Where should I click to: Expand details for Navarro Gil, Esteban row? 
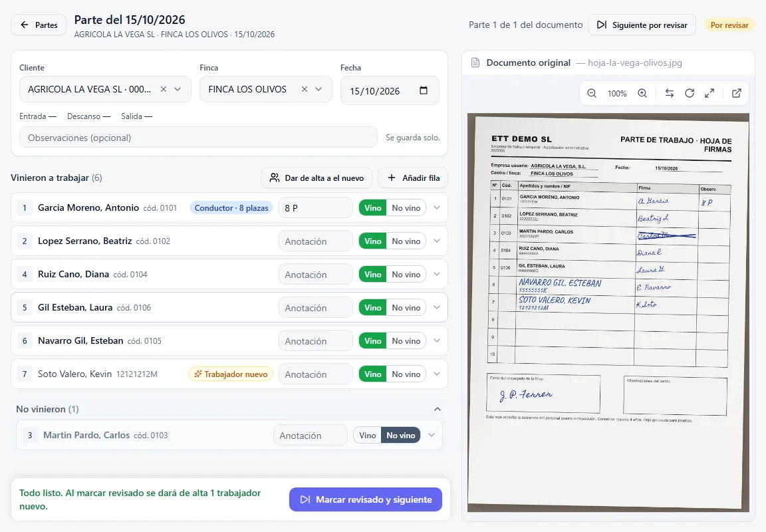pyautogui.click(x=437, y=340)
